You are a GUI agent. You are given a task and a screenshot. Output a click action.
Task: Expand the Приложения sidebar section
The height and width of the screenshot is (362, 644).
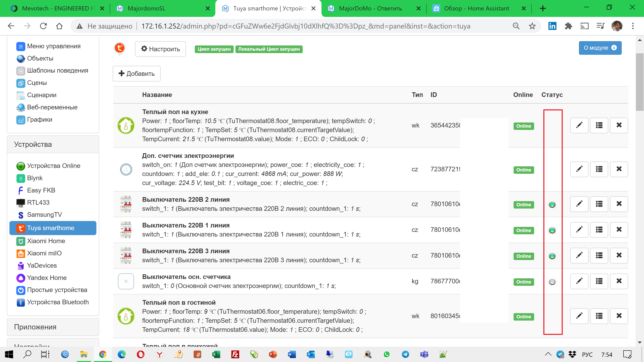(35, 327)
